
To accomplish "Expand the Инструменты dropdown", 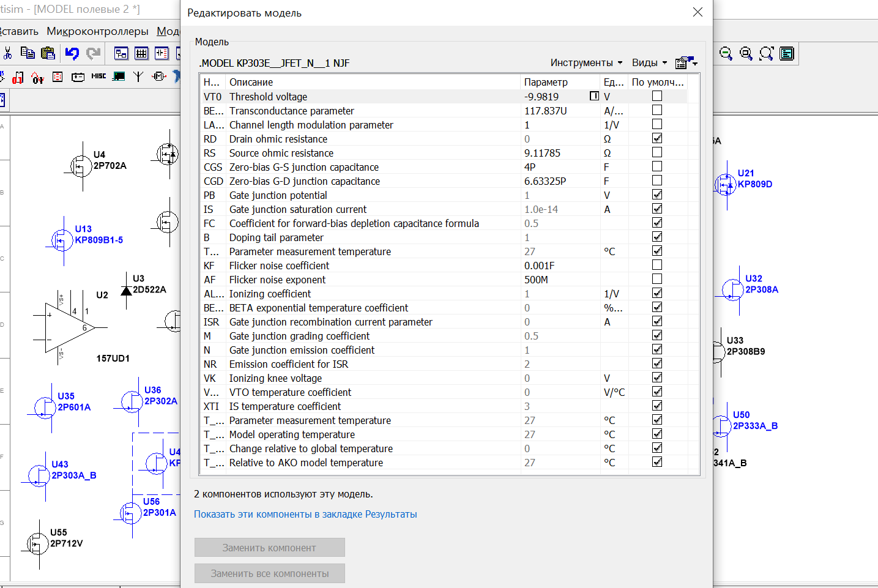I will [x=586, y=62].
